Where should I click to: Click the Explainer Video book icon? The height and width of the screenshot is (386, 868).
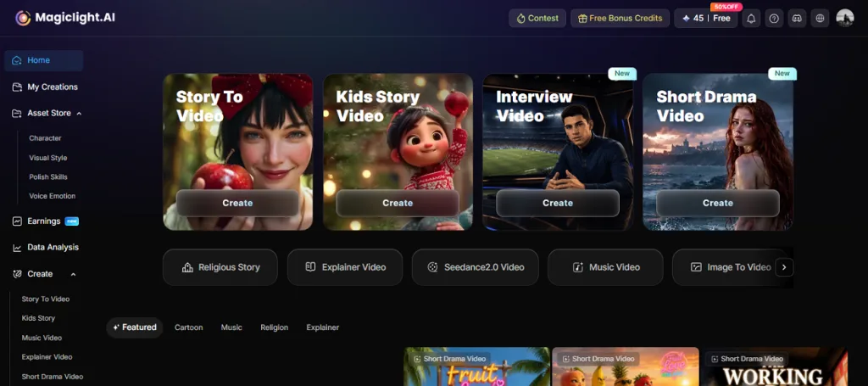[x=310, y=267]
